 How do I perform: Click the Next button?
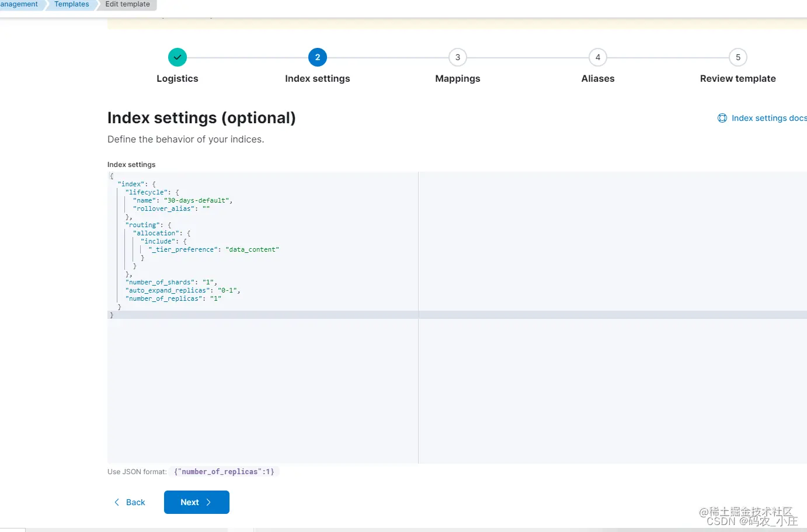(197, 502)
